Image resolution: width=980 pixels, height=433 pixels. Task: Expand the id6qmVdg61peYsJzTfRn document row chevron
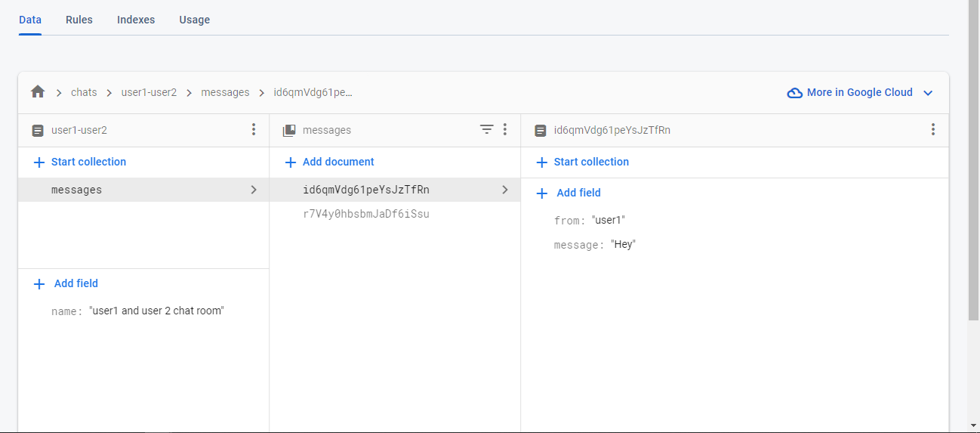click(x=505, y=190)
